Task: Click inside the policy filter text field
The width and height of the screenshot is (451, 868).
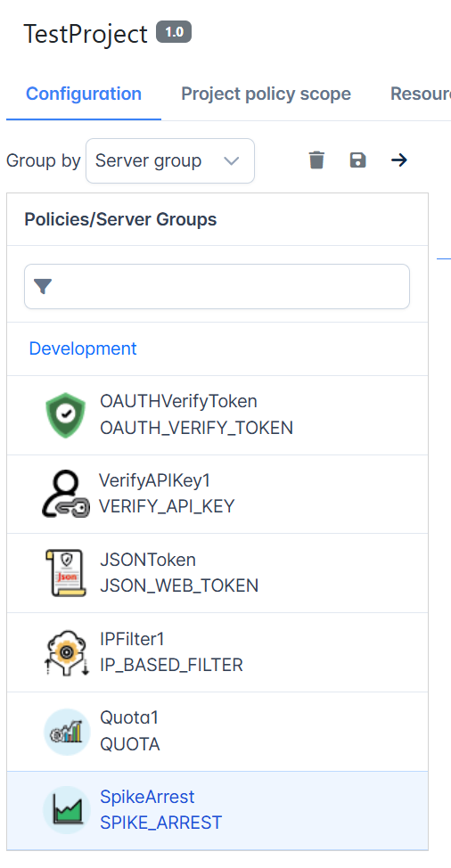Action: click(217, 286)
